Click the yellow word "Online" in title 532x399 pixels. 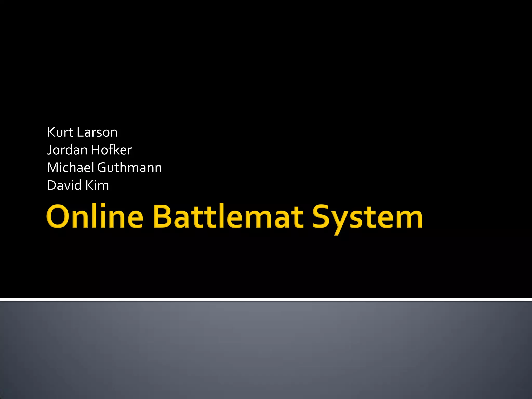pyautogui.click(x=95, y=216)
